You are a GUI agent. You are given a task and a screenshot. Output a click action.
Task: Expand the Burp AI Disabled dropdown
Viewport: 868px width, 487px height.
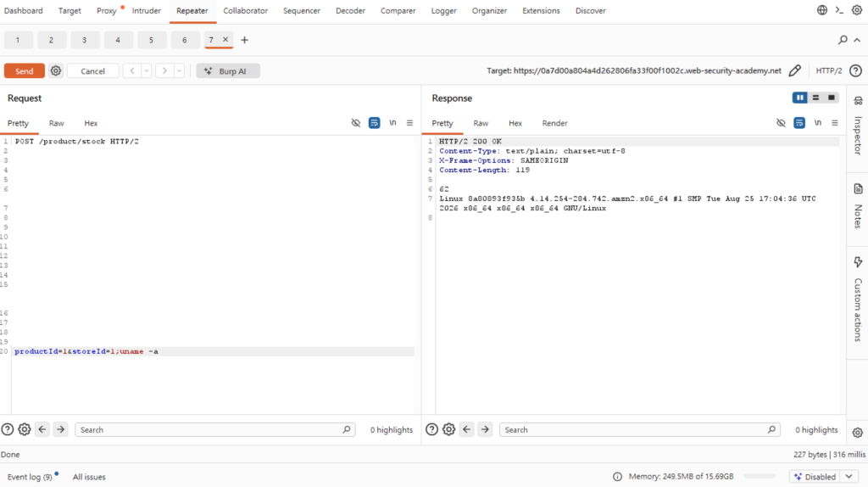[x=849, y=477]
